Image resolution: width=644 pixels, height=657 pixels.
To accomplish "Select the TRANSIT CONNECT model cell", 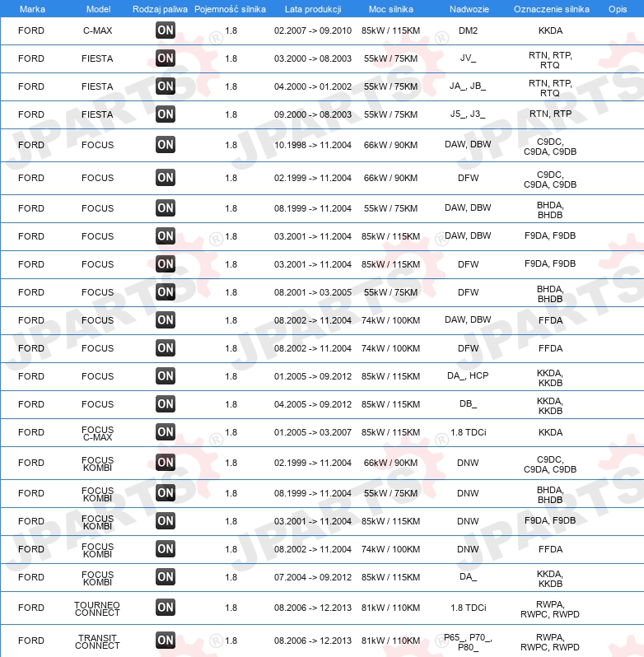I will tap(97, 641).
